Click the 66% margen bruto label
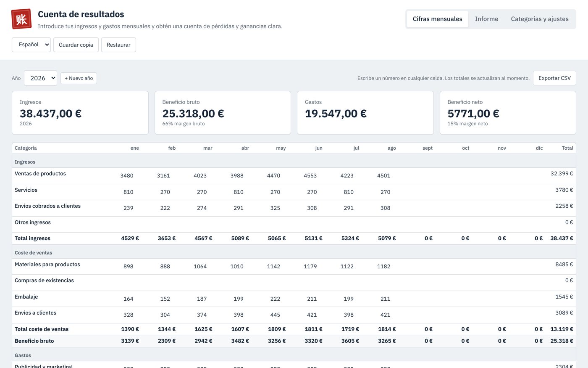This screenshot has height=368, width=588. 184,124
